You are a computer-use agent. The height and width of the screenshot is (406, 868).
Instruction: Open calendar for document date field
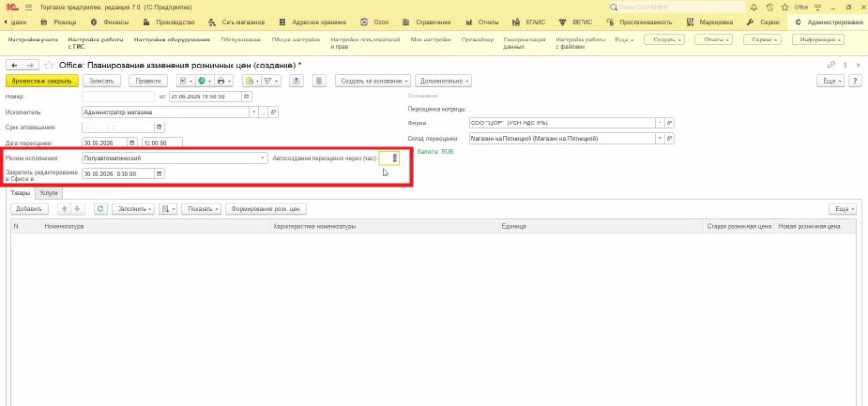pyautogui.click(x=247, y=96)
